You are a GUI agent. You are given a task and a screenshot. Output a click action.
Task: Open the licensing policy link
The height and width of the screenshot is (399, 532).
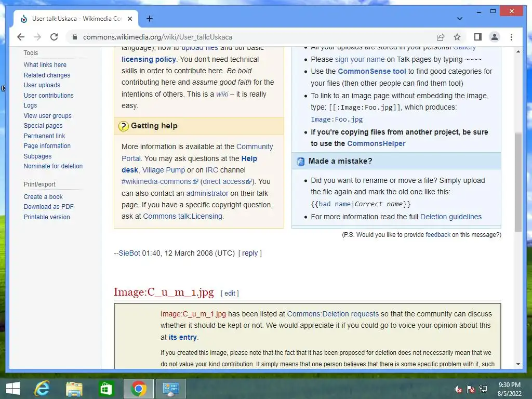pos(149,59)
